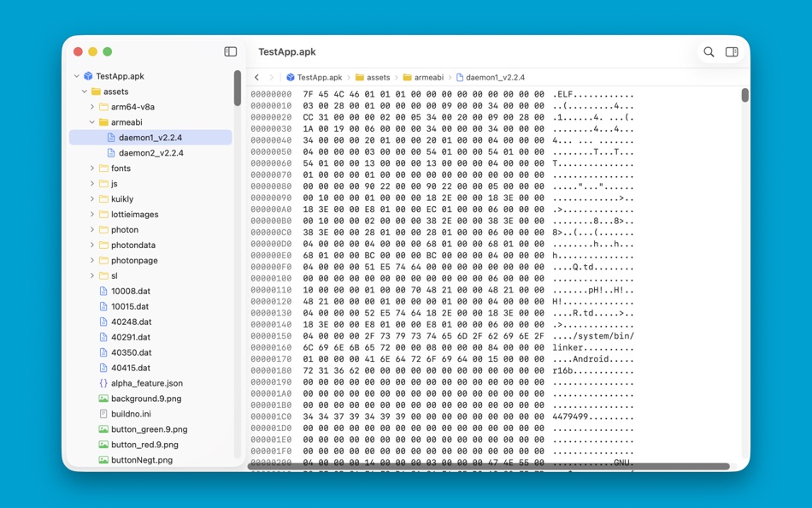Click the background.9.png image icon
Viewport: 812px width, 508px height.
click(x=103, y=399)
